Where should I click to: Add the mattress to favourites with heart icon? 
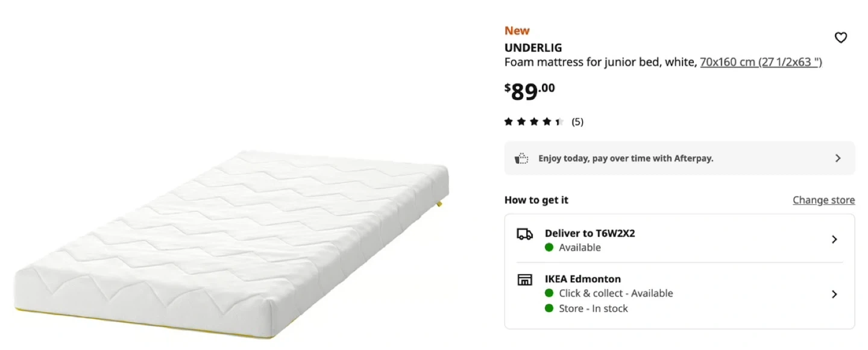tap(840, 38)
